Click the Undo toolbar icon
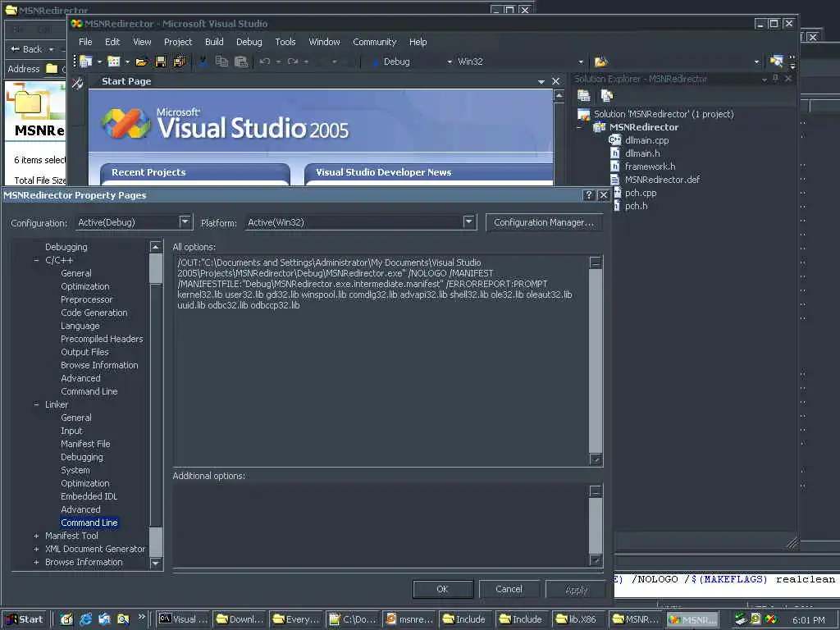Screen dimensions: 840x630 click(x=265, y=62)
